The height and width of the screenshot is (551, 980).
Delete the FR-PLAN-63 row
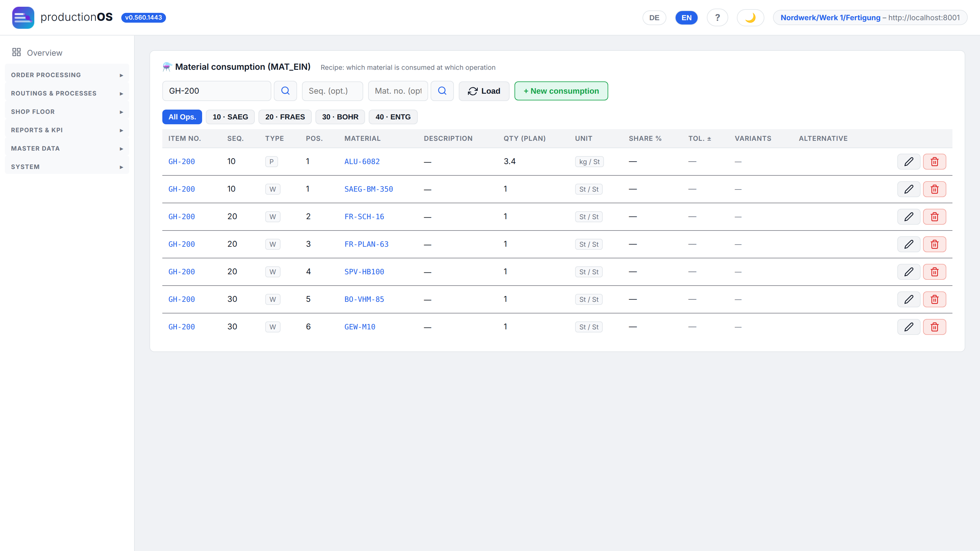(x=934, y=244)
